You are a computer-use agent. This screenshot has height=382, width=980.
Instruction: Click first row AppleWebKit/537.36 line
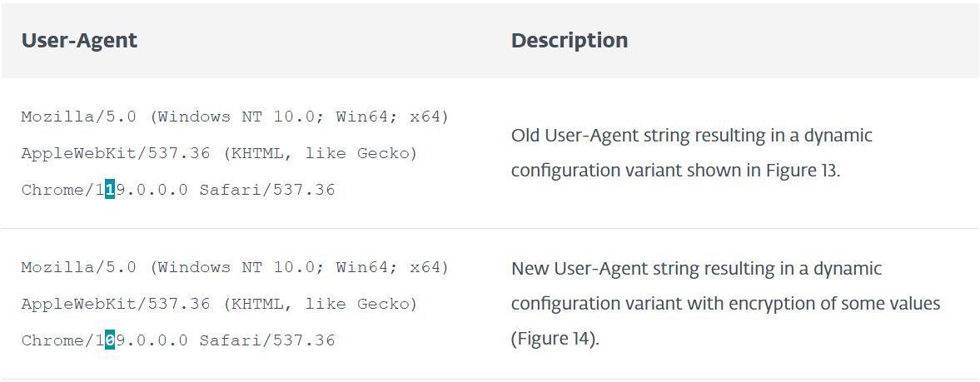pyautogui.click(x=219, y=153)
